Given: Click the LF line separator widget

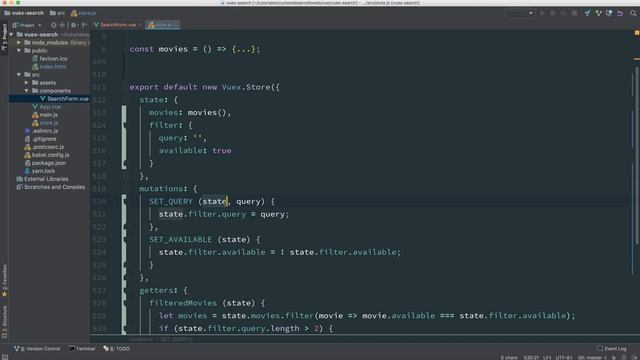Looking at the screenshot, I should click(x=547, y=358).
